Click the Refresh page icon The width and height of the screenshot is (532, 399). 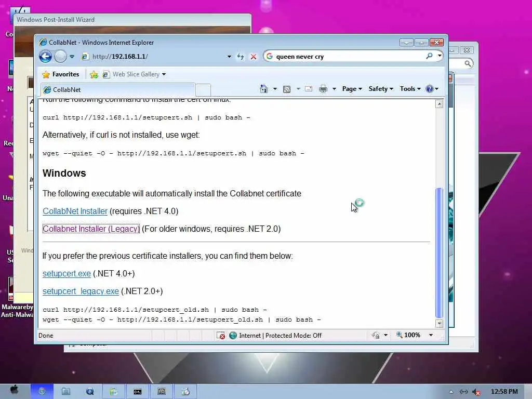tap(241, 57)
